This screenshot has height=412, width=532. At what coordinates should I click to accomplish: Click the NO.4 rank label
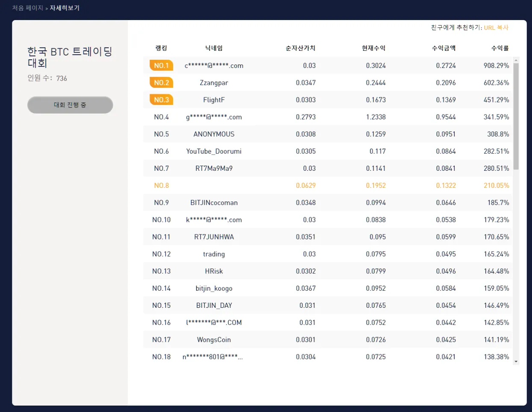161,117
